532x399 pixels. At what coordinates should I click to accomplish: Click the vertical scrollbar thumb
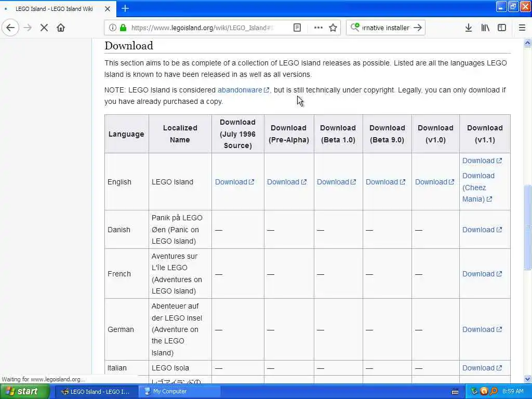coord(528,228)
